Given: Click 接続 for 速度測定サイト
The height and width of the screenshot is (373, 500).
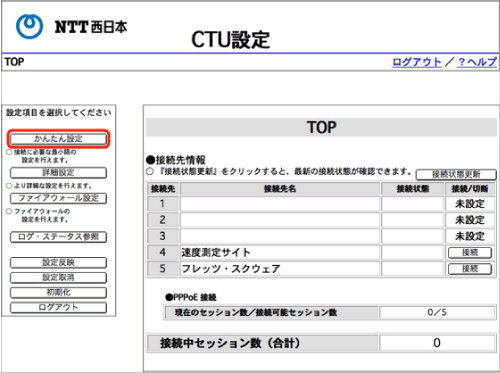Looking at the screenshot, I should (470, 253).
